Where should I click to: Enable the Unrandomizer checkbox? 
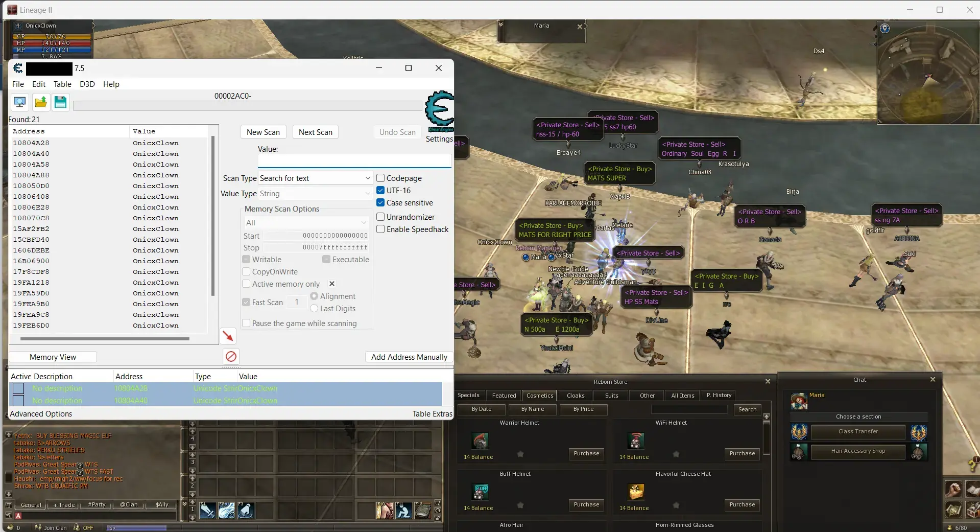(x=380, y=217)
